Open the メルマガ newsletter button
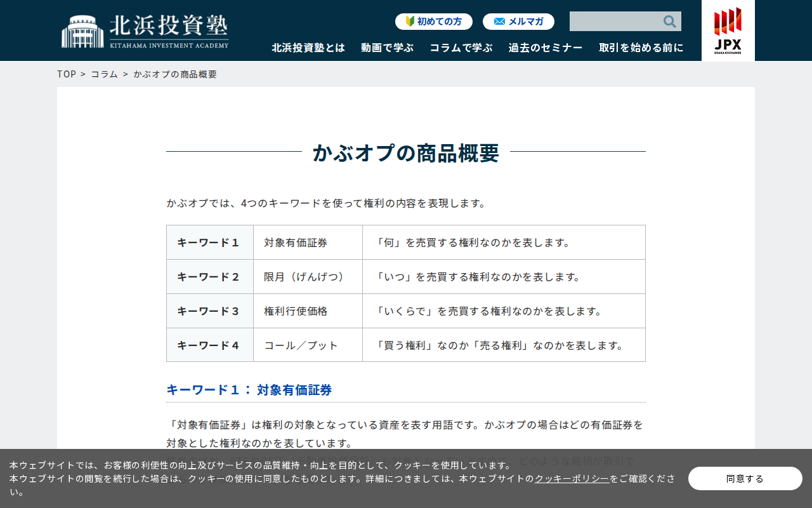The height and width of the screenshot is (508, 812). (518, 22)
